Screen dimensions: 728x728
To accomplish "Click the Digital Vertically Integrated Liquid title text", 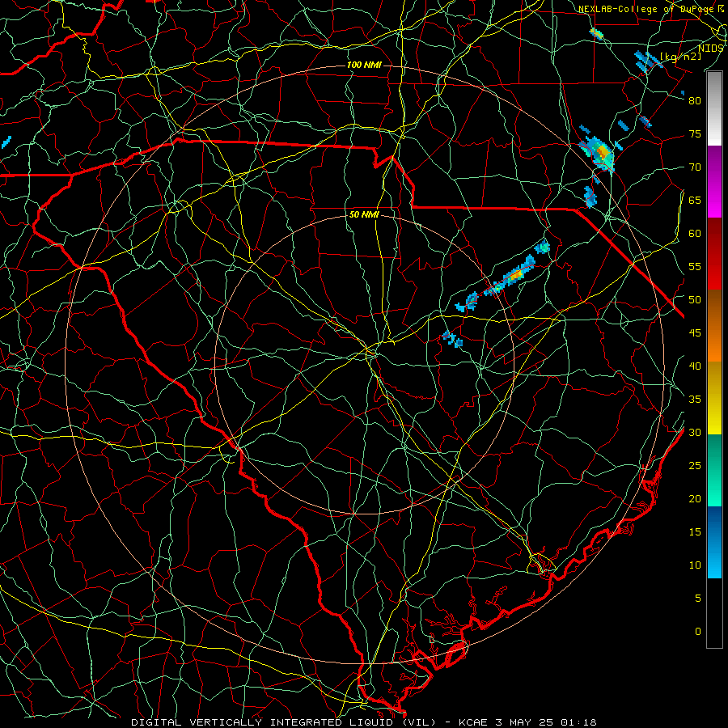I will pyautogui.click(x=283, y=722).
